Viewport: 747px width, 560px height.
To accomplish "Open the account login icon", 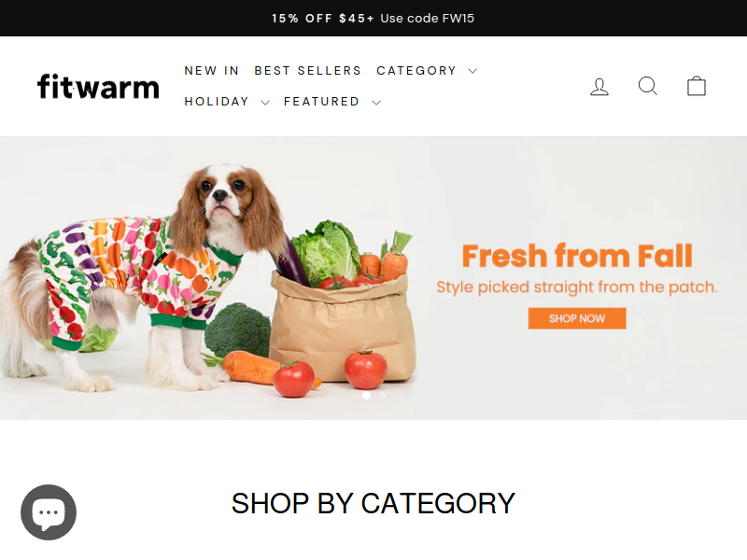I will [599, 87].
